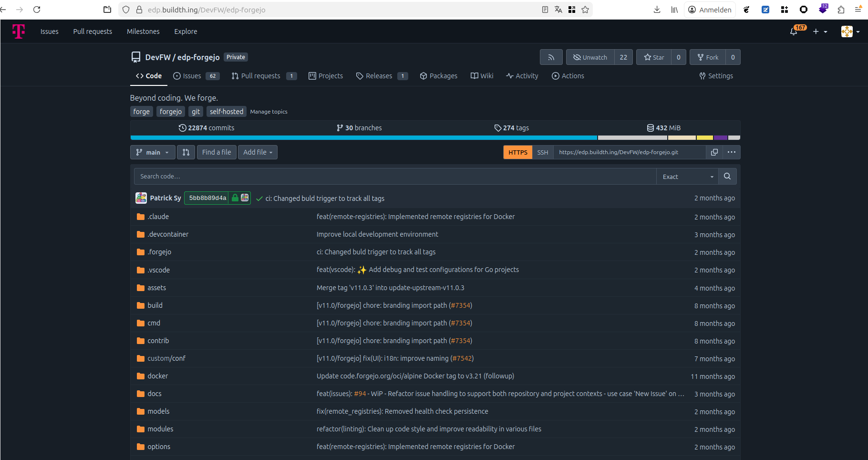868x460 pixels.
Task: Open the notifications bell icon
Action: (x=793, y=31)
